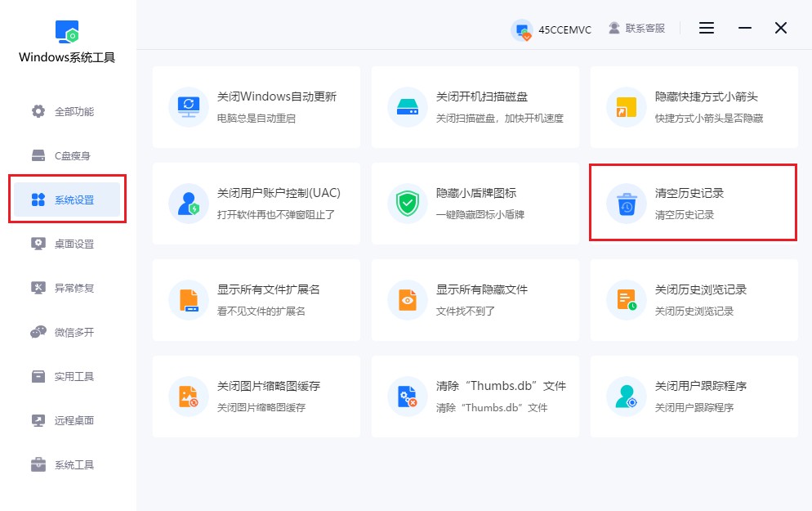Click the 关闭用户账户控制(UAC) user icon
Screen dimensions: 812x511
coord(189,203)
